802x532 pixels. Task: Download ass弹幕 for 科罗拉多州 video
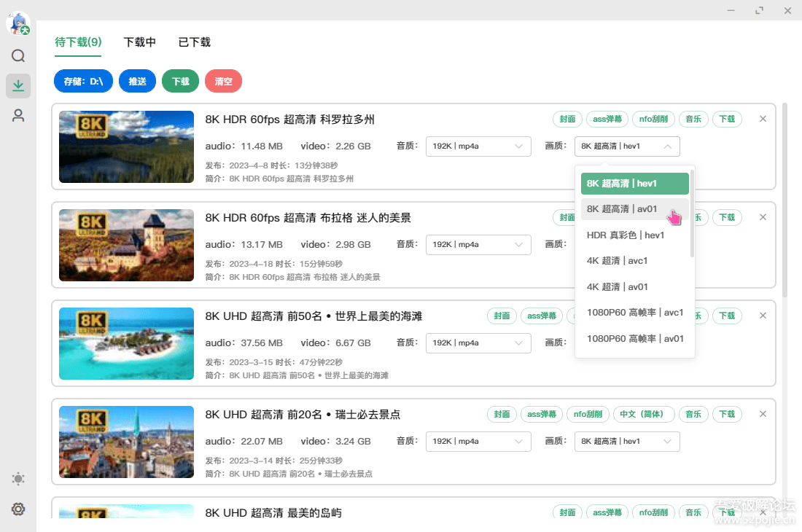(x=607, y=119)
